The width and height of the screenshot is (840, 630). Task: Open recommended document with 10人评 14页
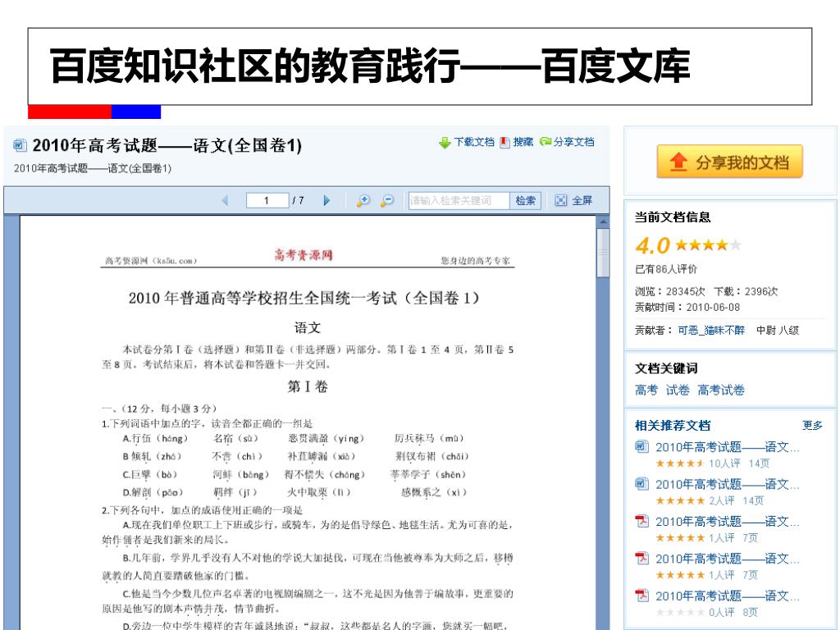click(728, 447)
